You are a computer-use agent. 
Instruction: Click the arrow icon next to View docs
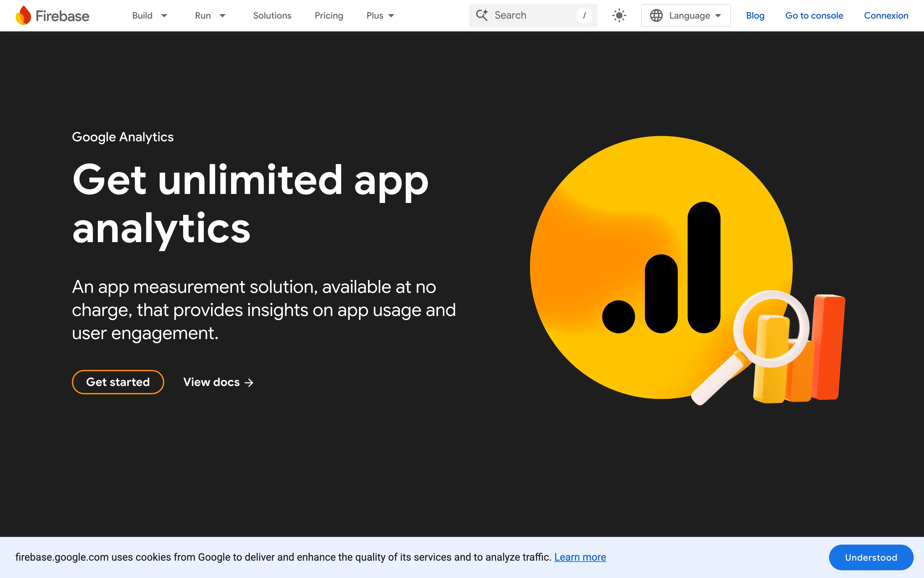tap(249, 383)
